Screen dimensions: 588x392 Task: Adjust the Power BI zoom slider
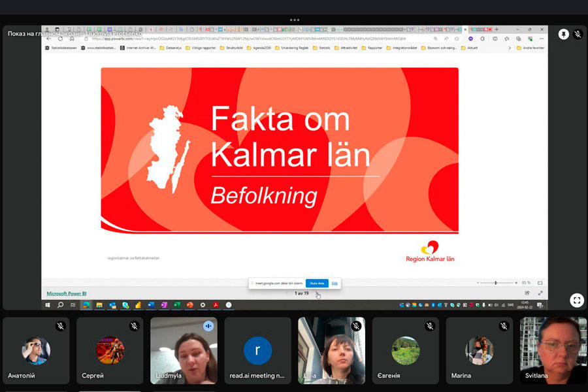[496, 283]
